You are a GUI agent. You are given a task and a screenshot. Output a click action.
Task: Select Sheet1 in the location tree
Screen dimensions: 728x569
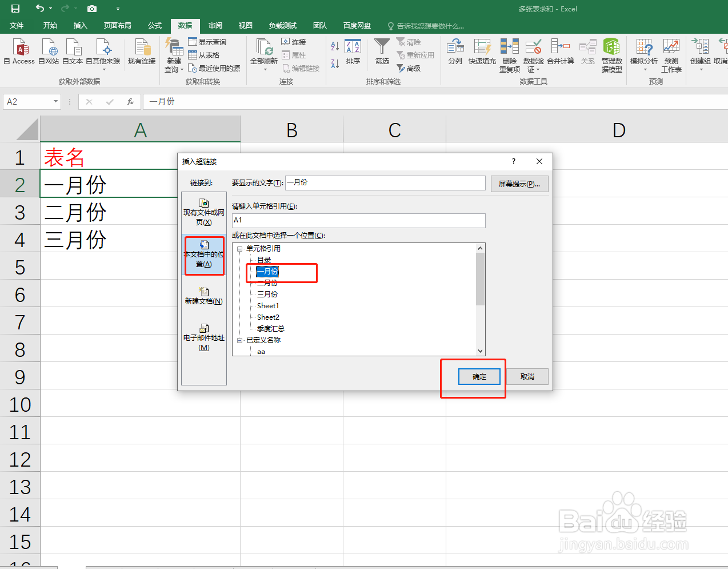[x=268, y=305]
